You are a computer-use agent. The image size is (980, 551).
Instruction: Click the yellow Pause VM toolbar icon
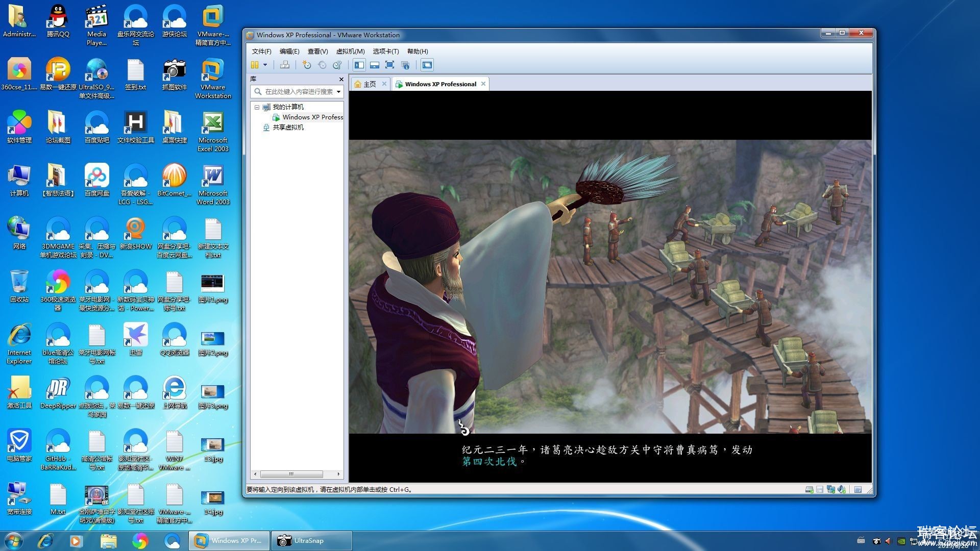tap(255, 65)
